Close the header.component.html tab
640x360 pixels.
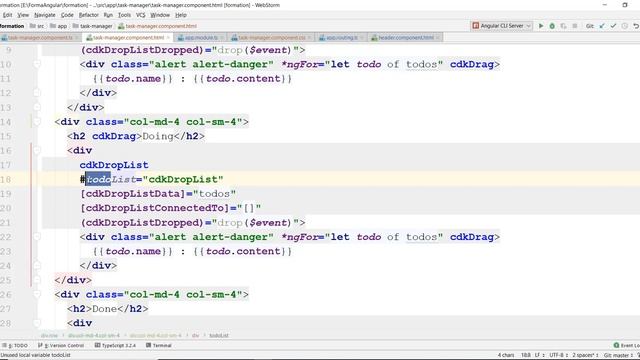click(x=438, y=38)
